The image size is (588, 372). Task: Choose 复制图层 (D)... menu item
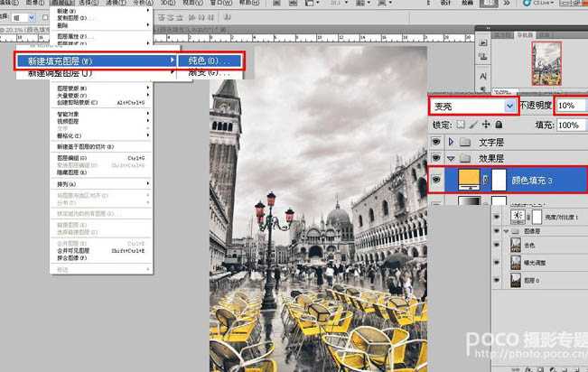[x=102, y=18]
